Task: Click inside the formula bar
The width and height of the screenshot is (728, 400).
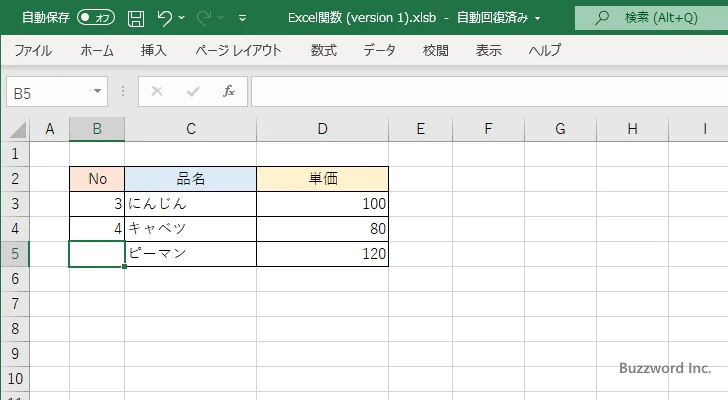Action: tap(489, 91)
